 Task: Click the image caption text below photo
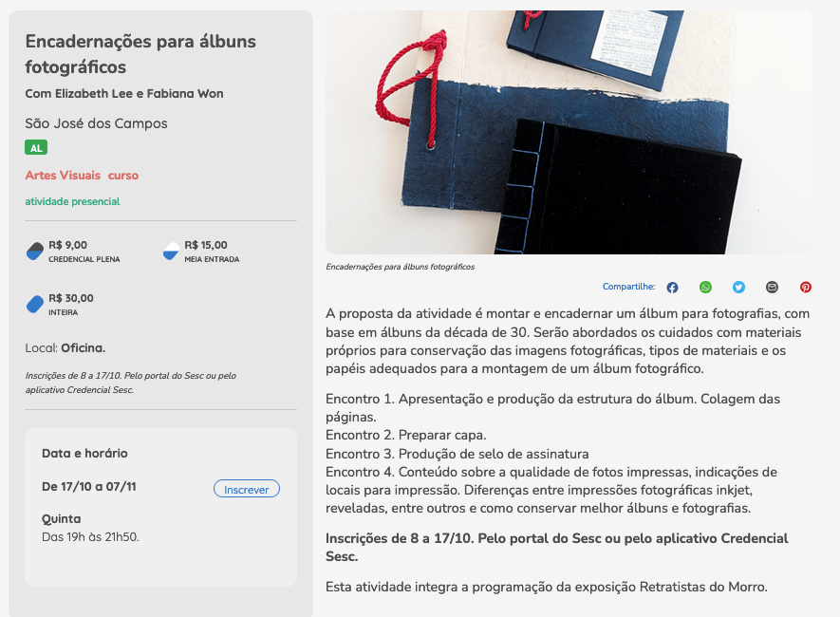[401, 267]
